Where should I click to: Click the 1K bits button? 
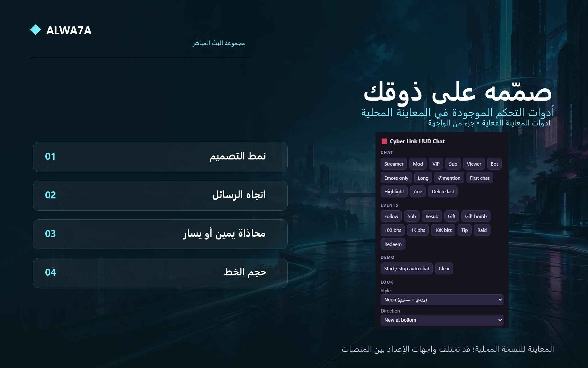(418, 230)
